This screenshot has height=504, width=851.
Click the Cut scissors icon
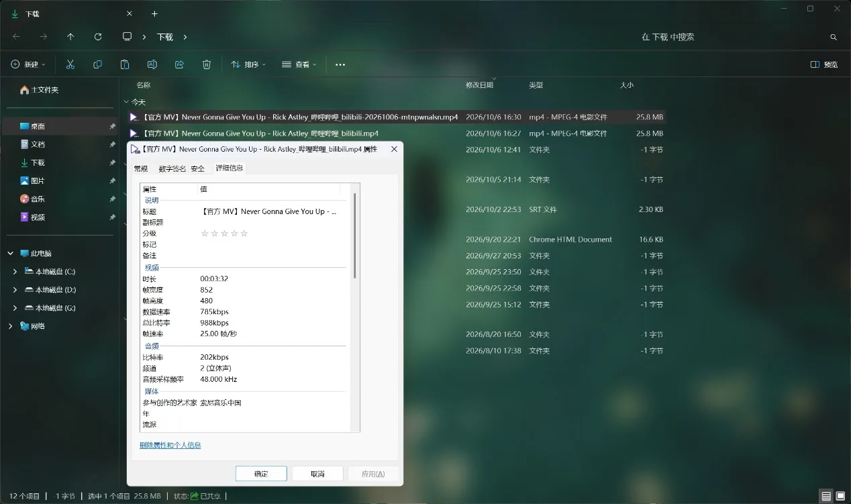coord(70,64)
